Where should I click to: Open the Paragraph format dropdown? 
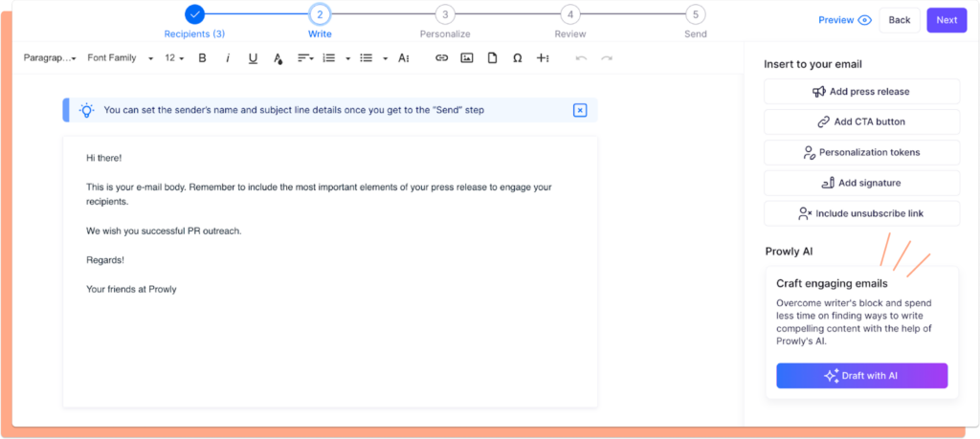50,58
